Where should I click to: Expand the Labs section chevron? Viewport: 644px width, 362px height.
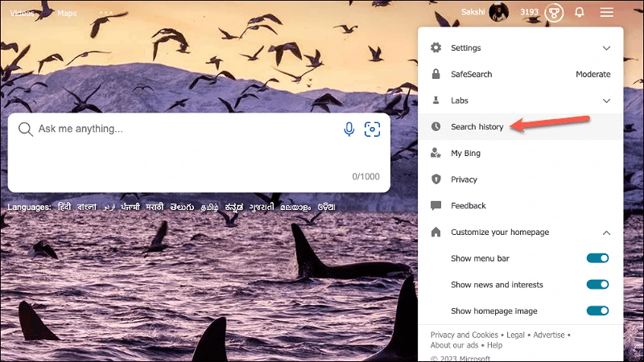[x=607, y=101]
